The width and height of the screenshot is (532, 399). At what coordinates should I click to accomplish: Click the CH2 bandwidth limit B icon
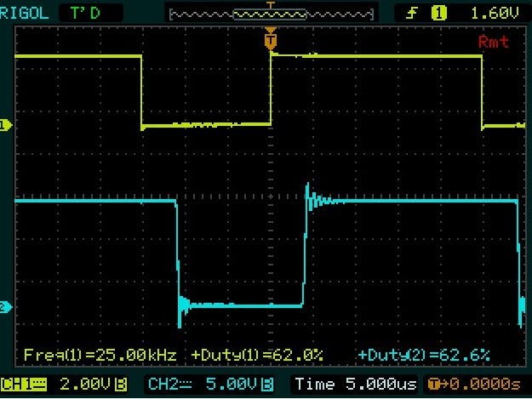click(267, 385)
